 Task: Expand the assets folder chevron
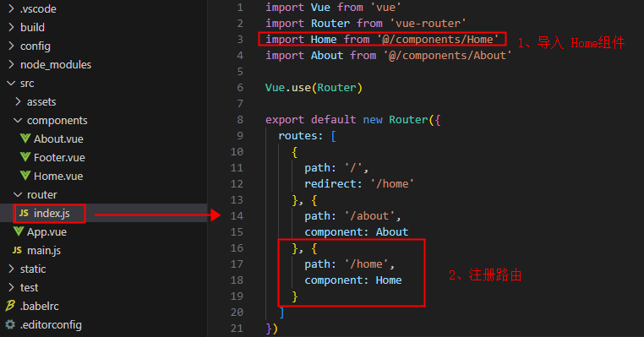(18, 101)
